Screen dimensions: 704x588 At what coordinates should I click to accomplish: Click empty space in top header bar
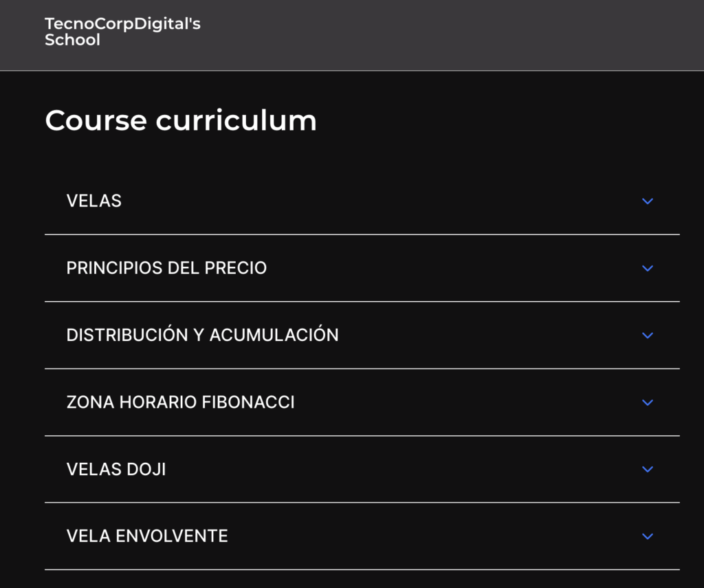[449, 35]
